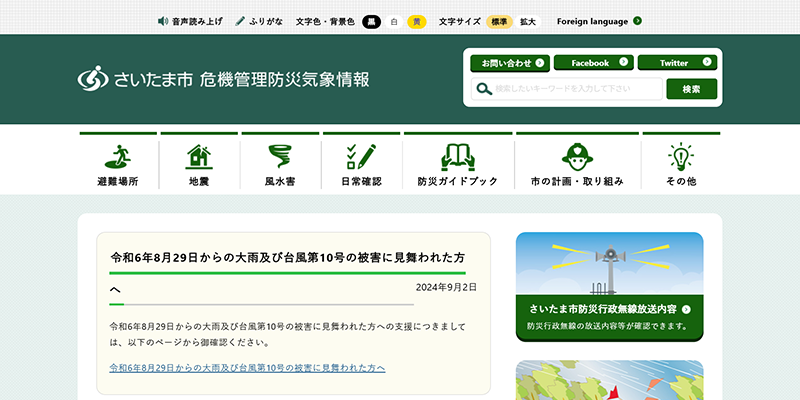Click the arrow icon on お問い合わせ button
This screenshot has width=800, height=400.
pyautogui.click(x=540, y=63)
